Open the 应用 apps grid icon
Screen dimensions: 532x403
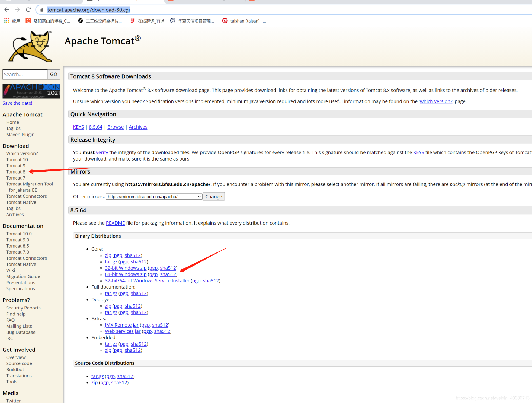point(6,20)
